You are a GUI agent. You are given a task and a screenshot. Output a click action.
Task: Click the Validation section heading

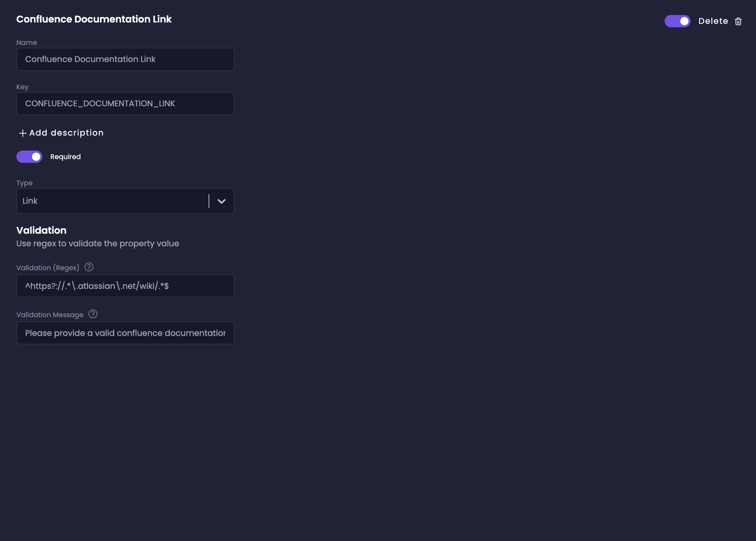tap(41, 230)
